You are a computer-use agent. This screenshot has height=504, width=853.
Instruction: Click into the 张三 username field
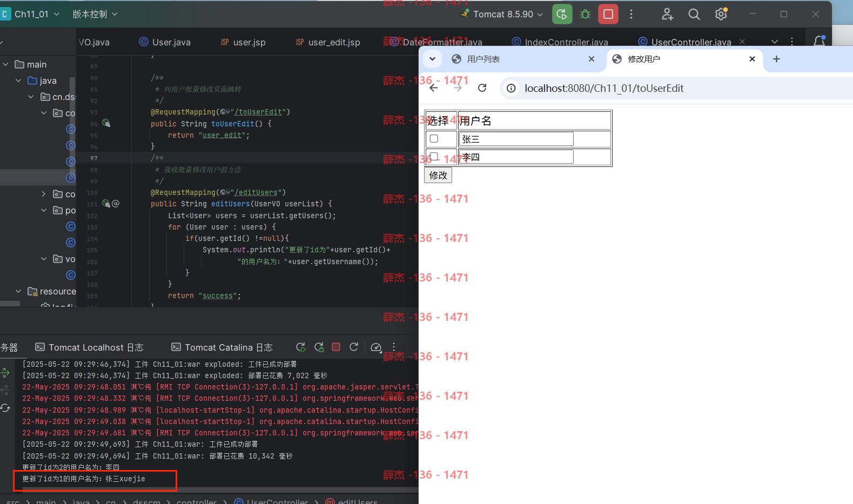(516, 139)
